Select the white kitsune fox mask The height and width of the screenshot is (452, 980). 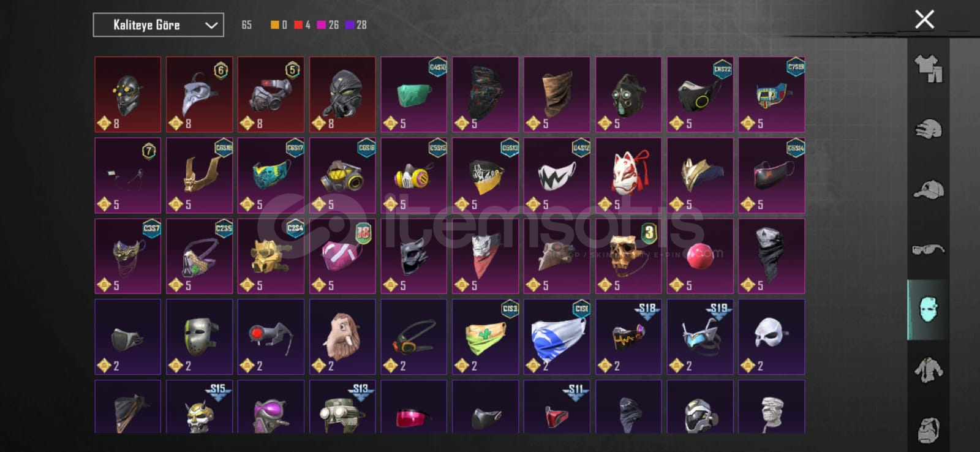(628, 175)
